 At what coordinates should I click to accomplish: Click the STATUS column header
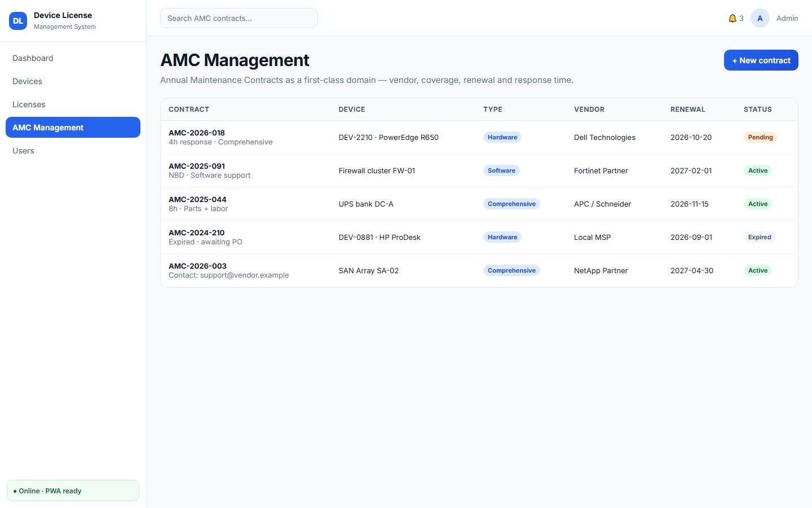758,110
